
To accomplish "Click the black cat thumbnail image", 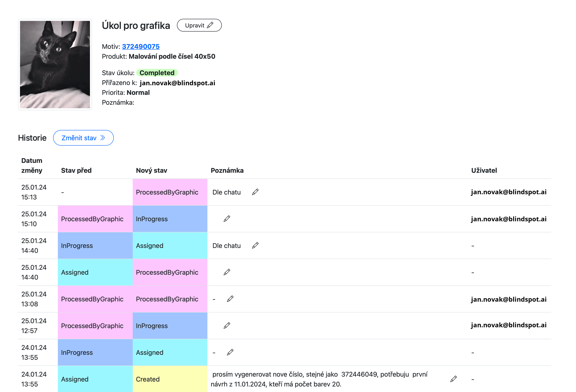I will point(55,64).
